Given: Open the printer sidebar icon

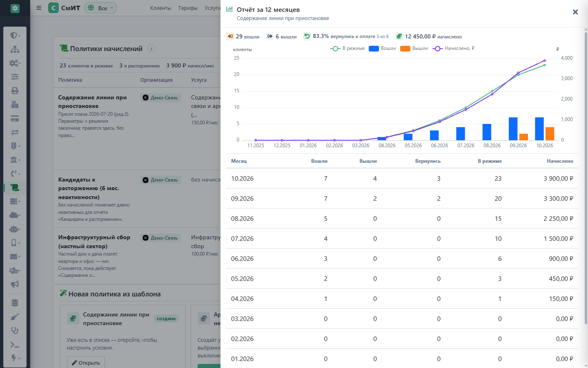Looking at the screenshot, I should click(x=15, y=91).
